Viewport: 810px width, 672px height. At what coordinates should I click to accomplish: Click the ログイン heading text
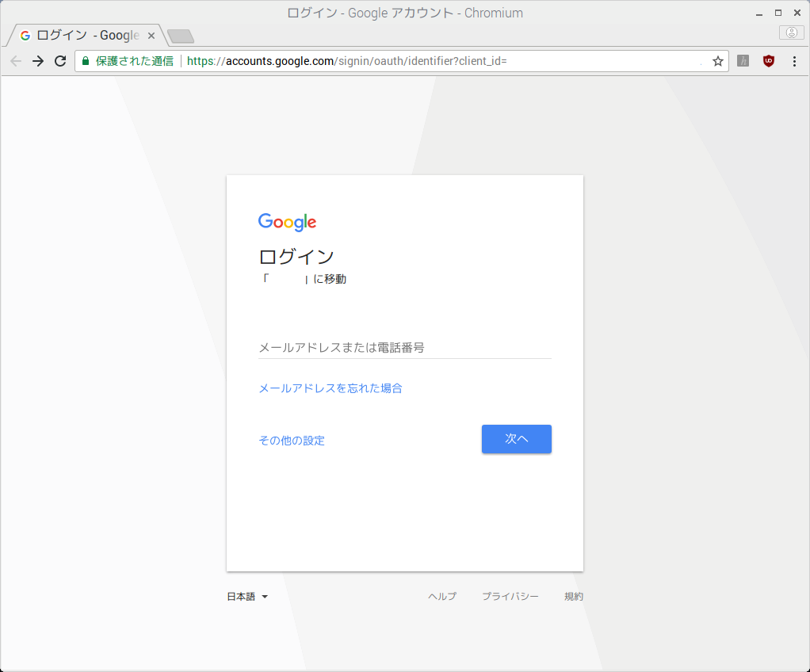click(x=296, y=257)
